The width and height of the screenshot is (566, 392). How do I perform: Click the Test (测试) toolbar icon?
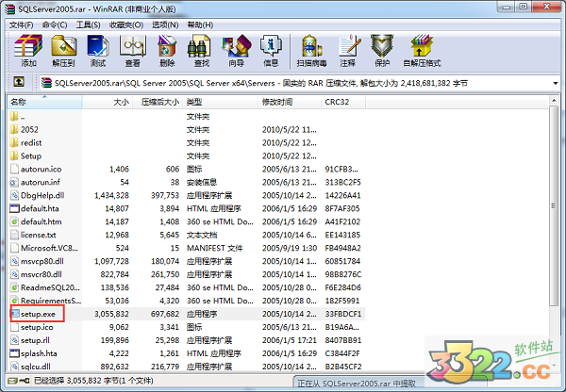click(98, 46)
